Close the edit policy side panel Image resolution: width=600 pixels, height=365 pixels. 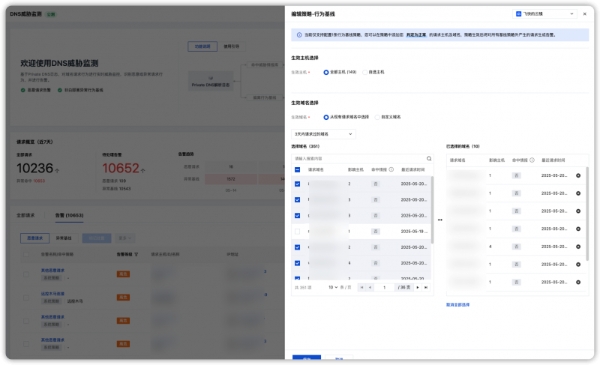(584, 14)
